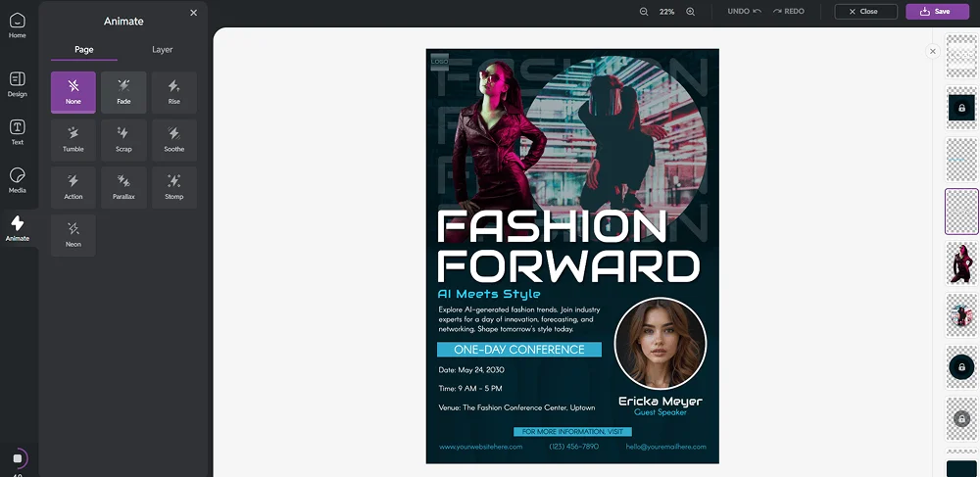Zoom in on the canvas

tap(691, 12)
